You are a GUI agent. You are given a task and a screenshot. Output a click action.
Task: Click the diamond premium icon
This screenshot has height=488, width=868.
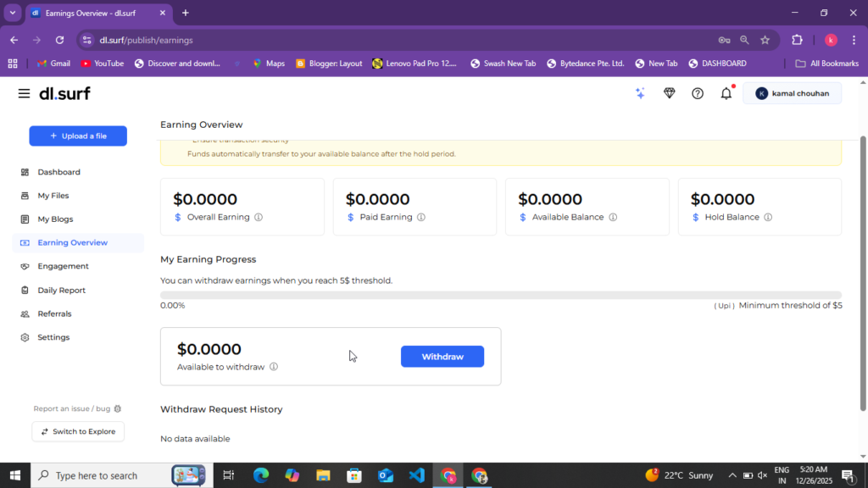pyautogui.click(x=669, y=93)
